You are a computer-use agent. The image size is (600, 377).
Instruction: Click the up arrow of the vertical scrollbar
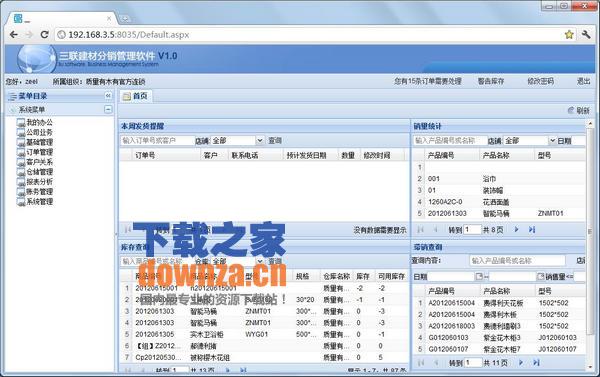click(x=590, y=124)
